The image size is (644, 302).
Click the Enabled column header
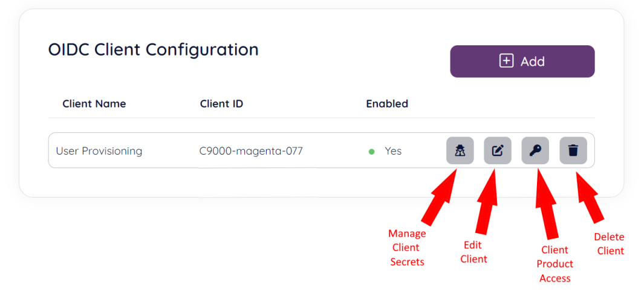pyautogui.click(x=387, y=104)
